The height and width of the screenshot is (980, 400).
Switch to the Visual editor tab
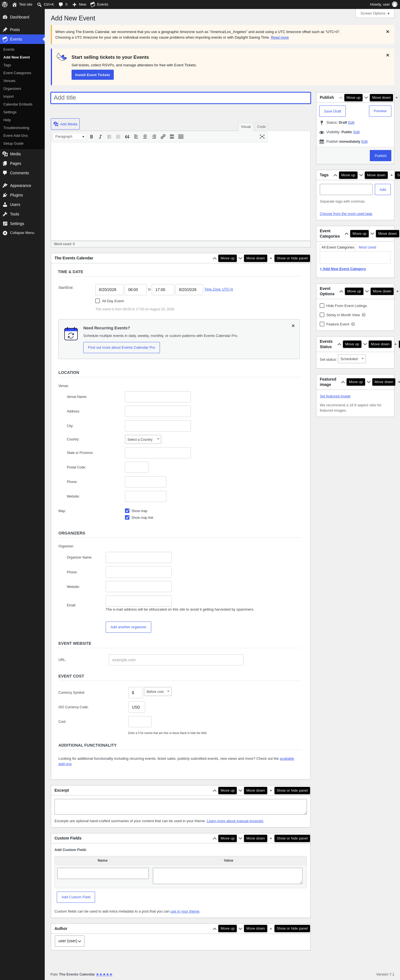pos(246,127)
